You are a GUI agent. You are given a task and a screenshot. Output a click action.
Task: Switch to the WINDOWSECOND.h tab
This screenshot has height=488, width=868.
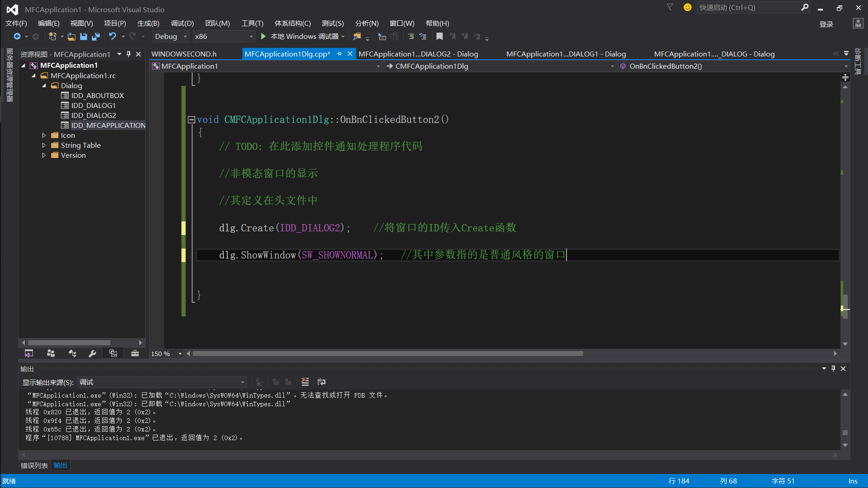(x=184, y=54)
